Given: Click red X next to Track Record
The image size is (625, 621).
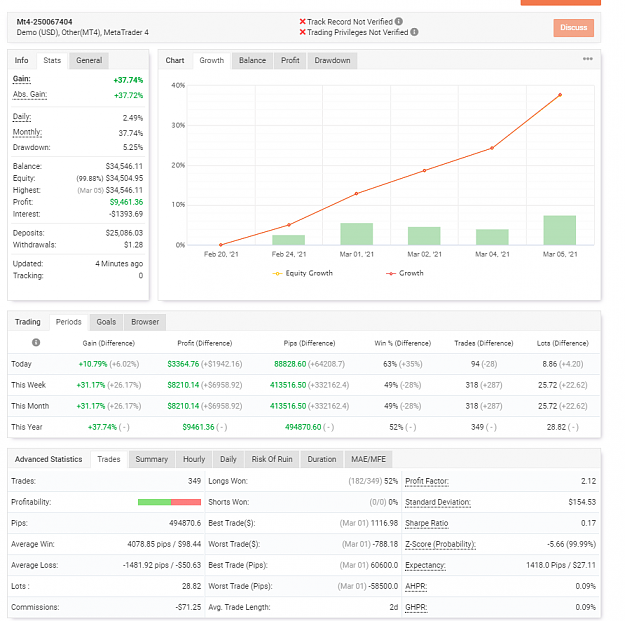Looking at the screenshot, I should (x=303, y=22).
